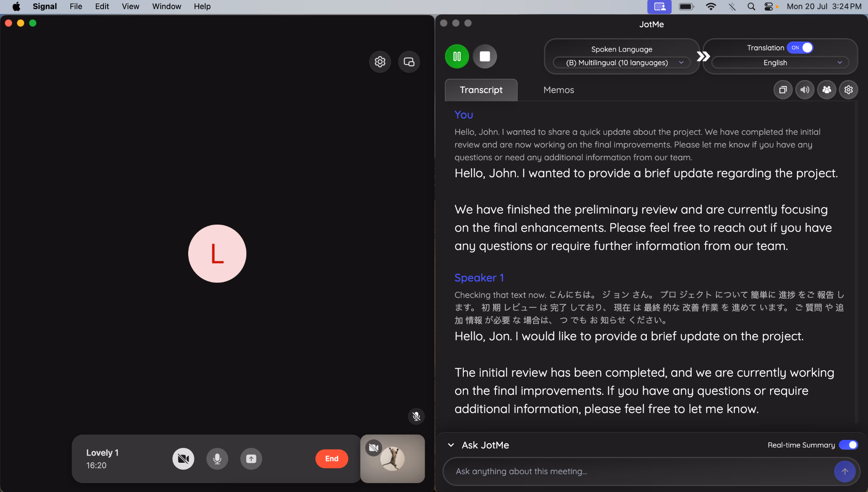Click the double-arrow translation direction icon
Viewport: 868px width, 492px height.
point(703,56)
